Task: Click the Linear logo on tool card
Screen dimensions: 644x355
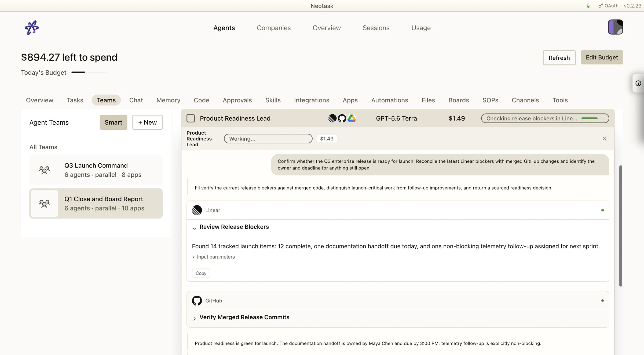Action: (197, 210)
